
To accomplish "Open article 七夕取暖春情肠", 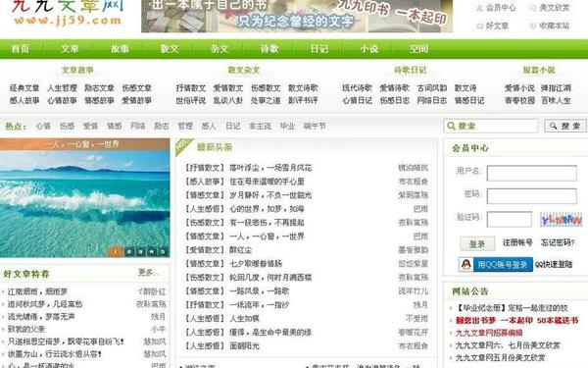I will (x=256, y=264).
